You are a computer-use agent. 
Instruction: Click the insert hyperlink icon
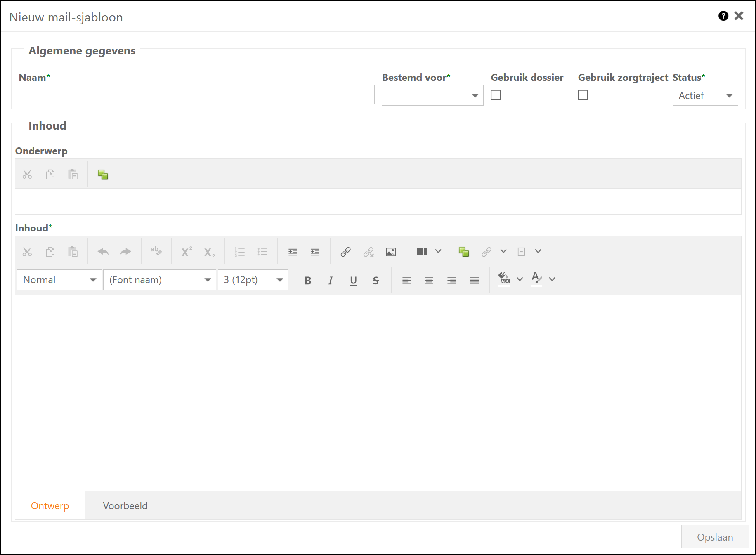(345, 252)
